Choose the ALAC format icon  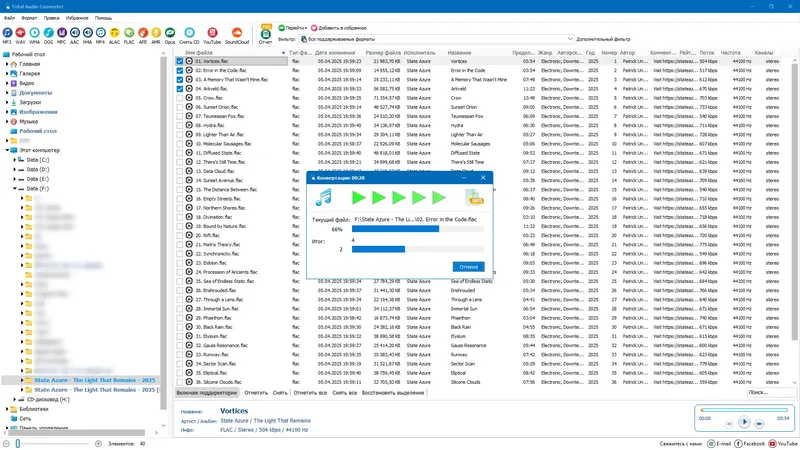pyautogui.click(x=114, y=33)
